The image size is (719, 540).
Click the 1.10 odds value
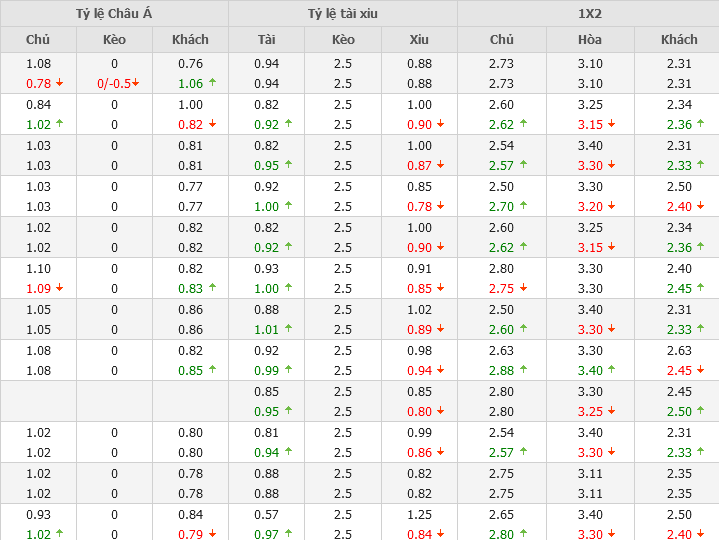tap(38, 268)
